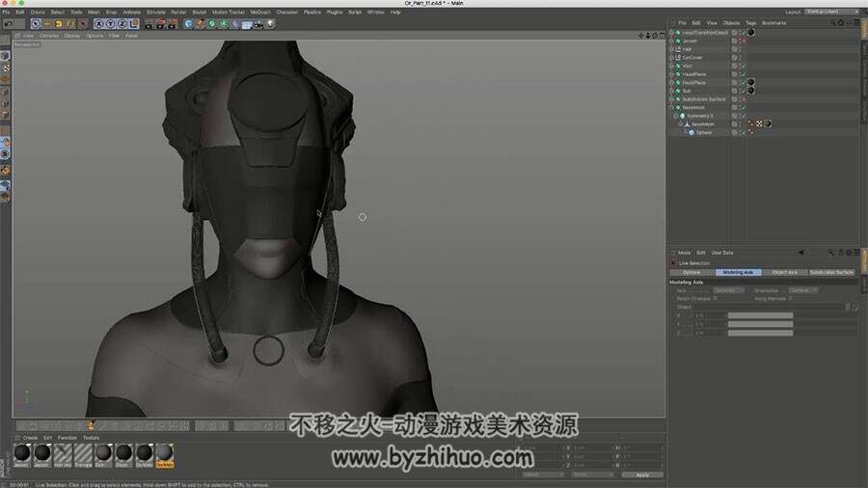The height and width of the screenshot is (488, 868).
Task: Toggle the coordinate system icon
Action: click(134, 24)
